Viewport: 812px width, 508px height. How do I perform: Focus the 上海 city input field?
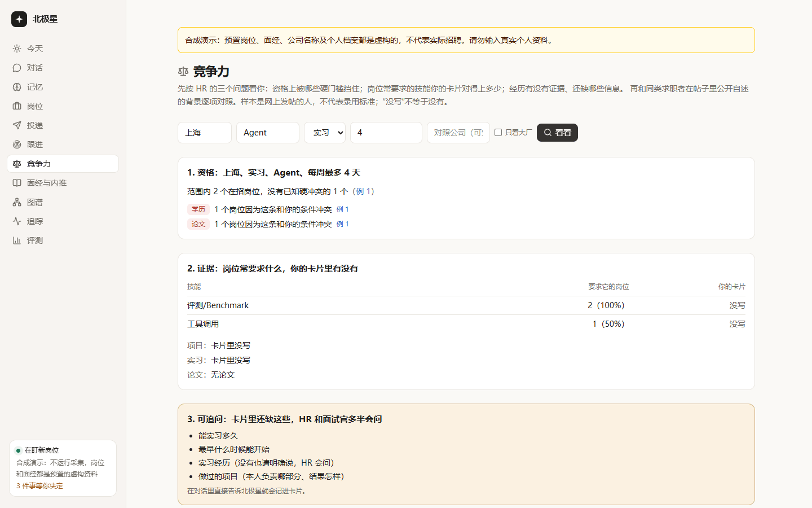click(x=205, y=133)
